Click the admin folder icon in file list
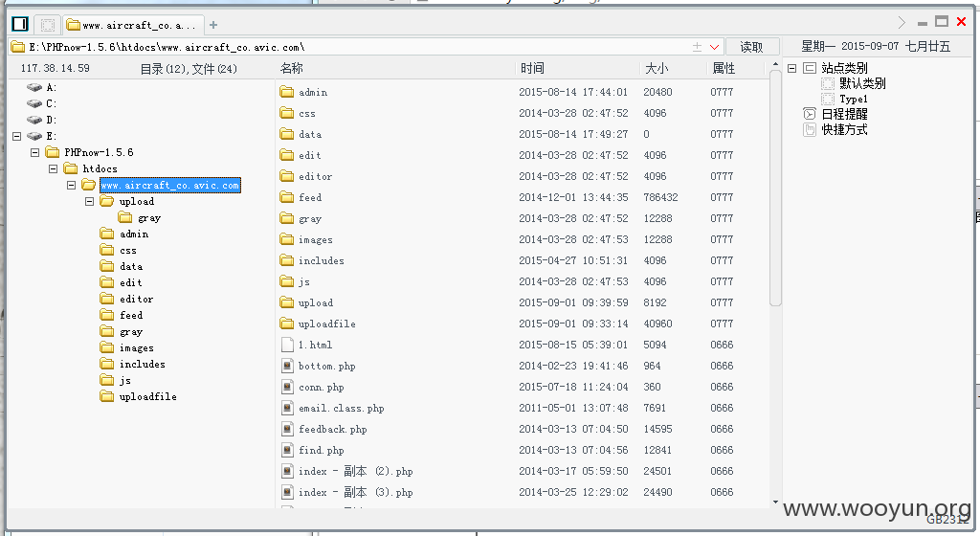Viewport: 980px width, 536px height. point(287,92)
